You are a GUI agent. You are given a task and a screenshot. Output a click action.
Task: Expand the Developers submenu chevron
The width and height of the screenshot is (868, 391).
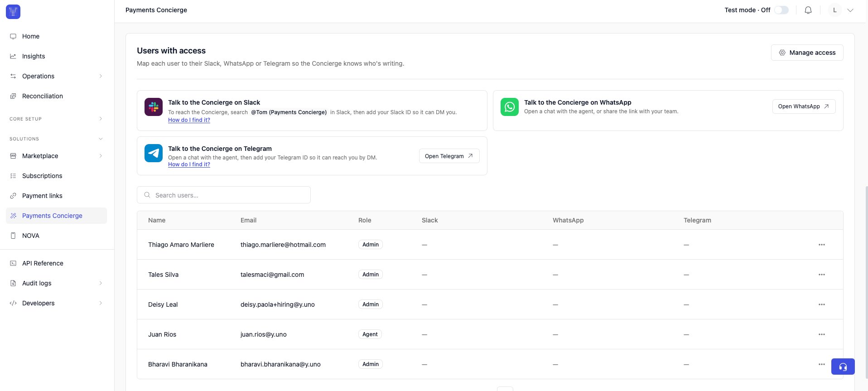point(101,303)
